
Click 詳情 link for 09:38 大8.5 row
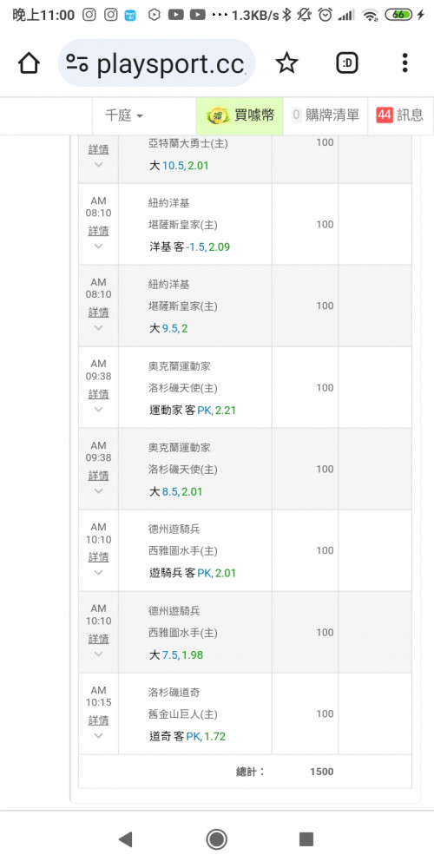pos(99,476)
